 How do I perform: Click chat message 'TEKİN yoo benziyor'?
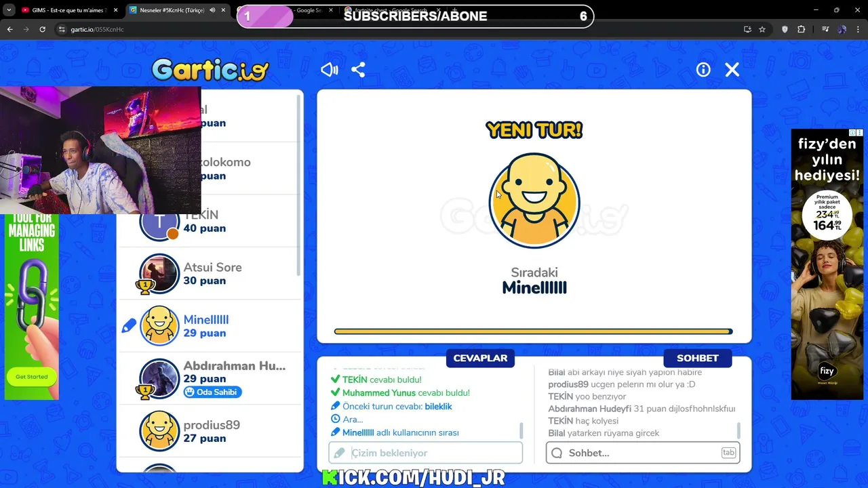587,396
